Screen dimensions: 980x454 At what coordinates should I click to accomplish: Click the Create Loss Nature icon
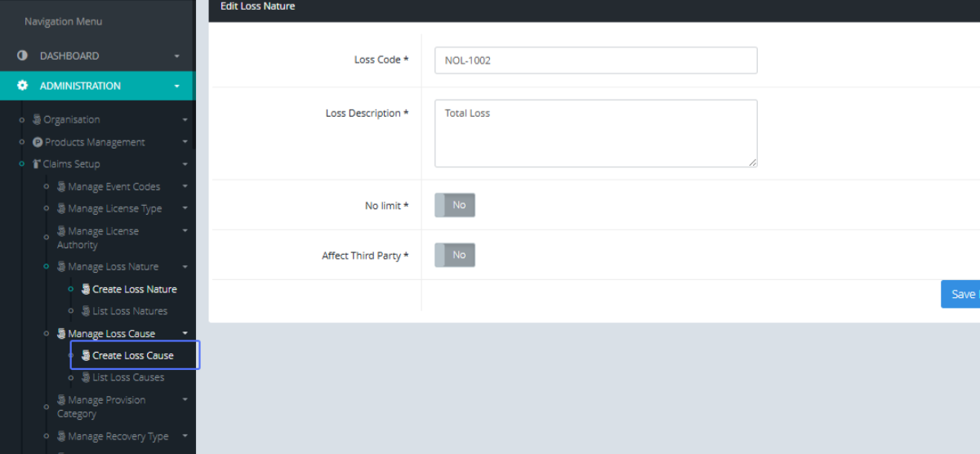(x=86, y=289)
